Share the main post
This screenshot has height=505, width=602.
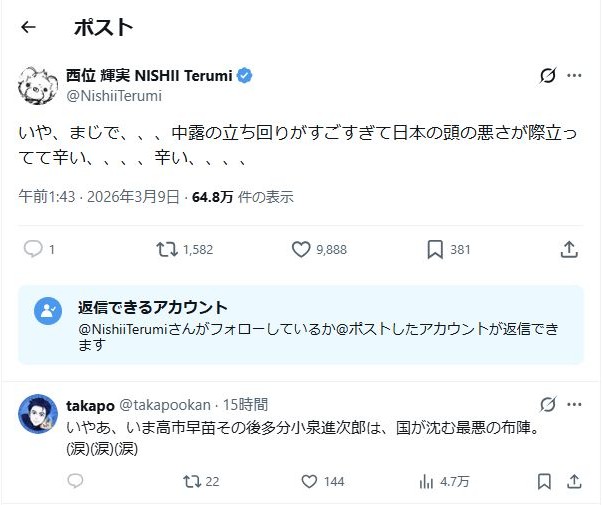click(x=569, y=249)
